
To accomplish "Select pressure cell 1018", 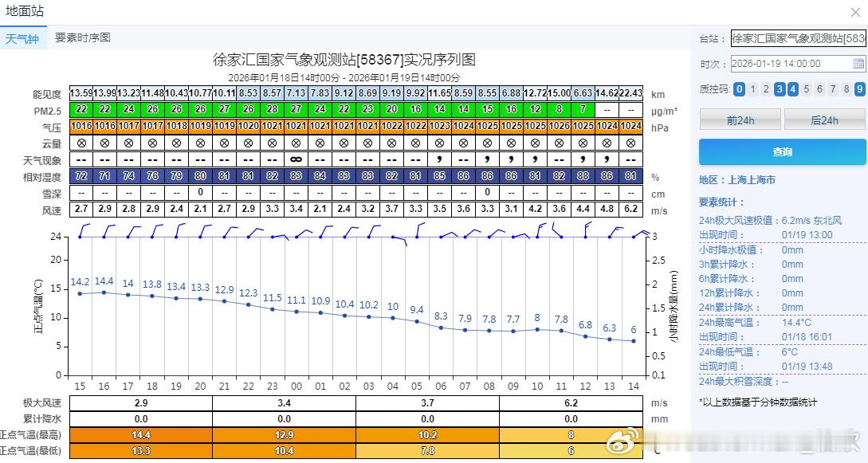I will (x=177, y=126).
